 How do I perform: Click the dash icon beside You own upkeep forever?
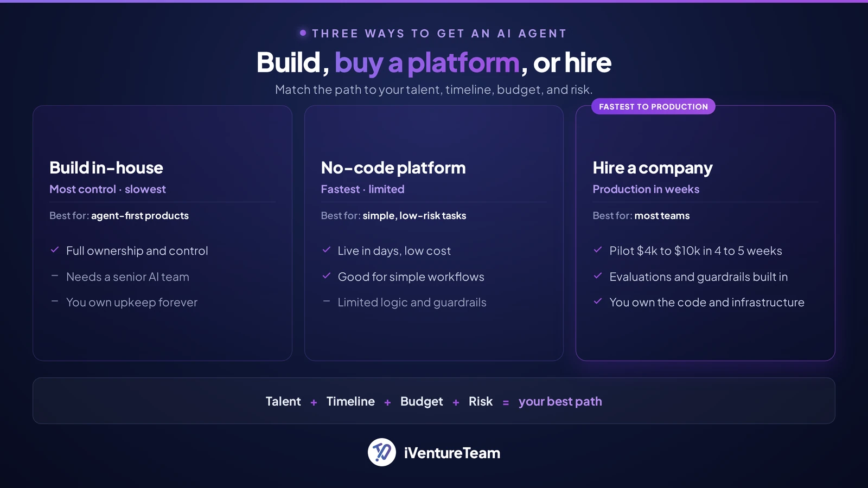point(55,301)
